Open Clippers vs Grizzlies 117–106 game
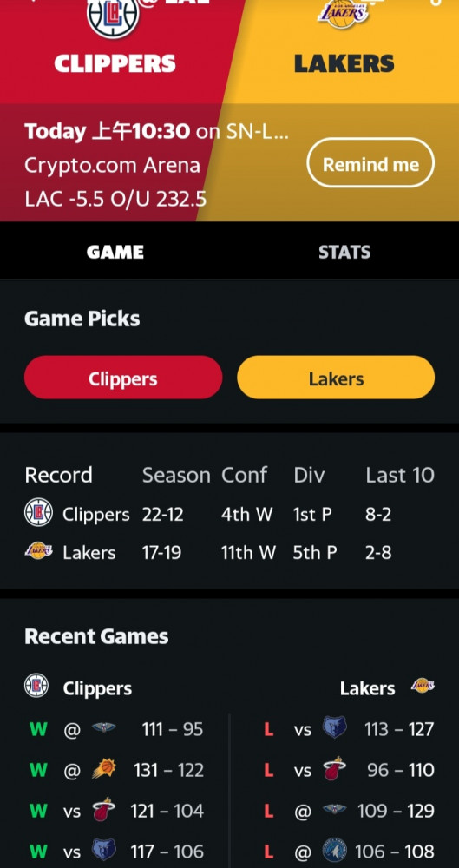Screen dimensions: 459x868 click(117, 851)
